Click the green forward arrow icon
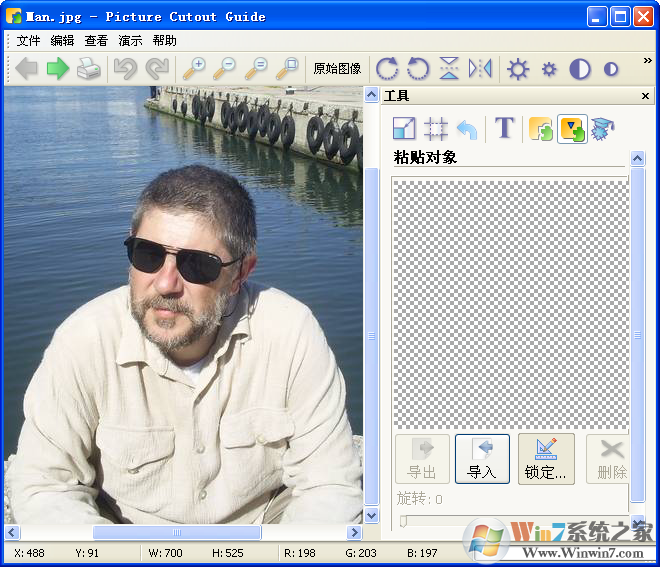The image size is (660, 567). [x=57, y=69]
